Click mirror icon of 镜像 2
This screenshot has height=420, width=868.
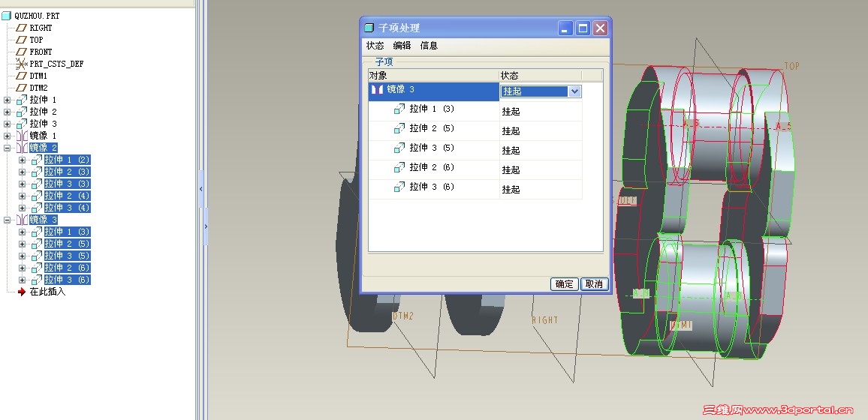point(22,148)
